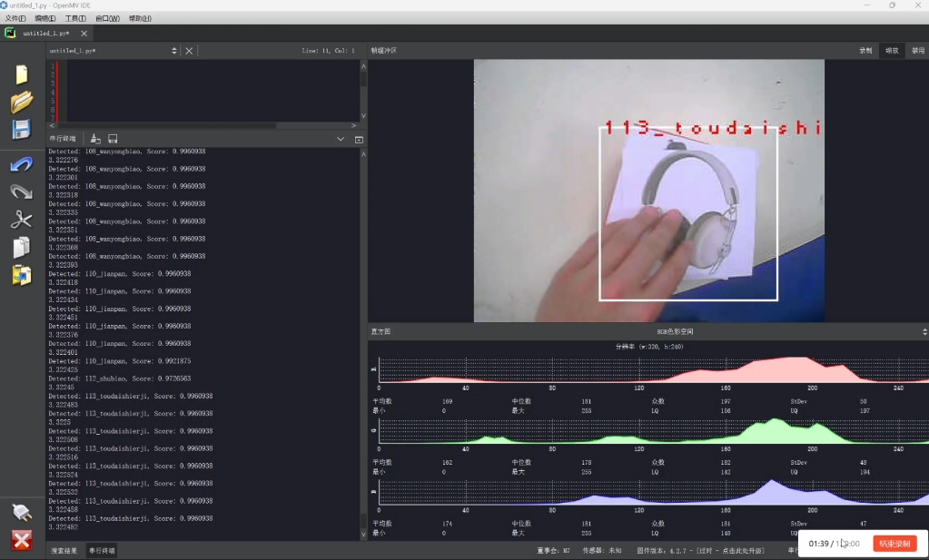Click the 串行终端 panel title label
The width and height of the screenshot is (929, 560).
pyautogui.click(x=63, y=139)
